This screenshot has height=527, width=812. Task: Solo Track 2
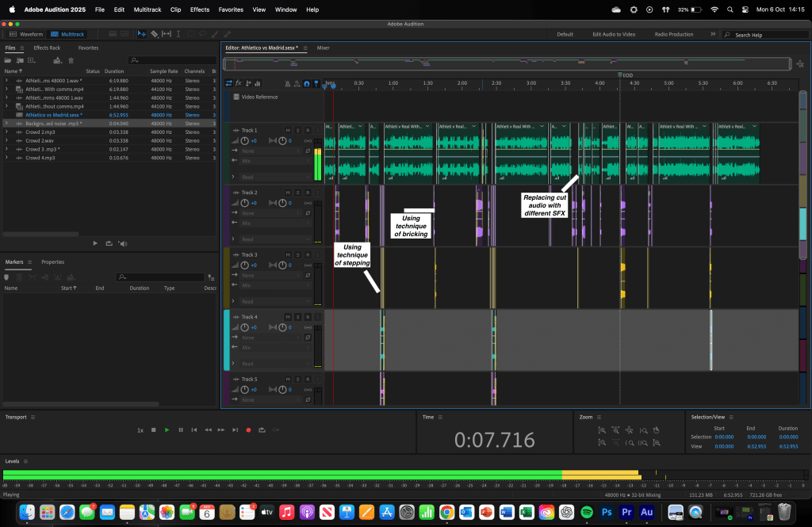(x=297, y=193)
